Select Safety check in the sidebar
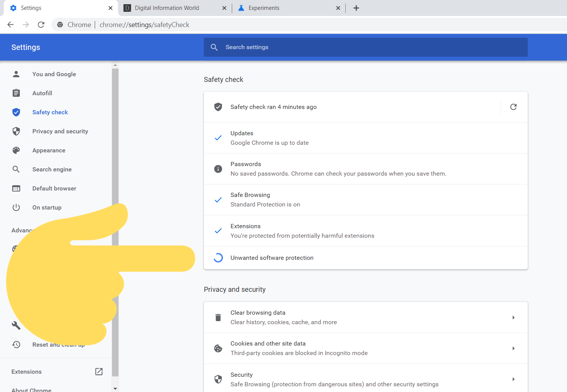 click(x=50, y=112)
